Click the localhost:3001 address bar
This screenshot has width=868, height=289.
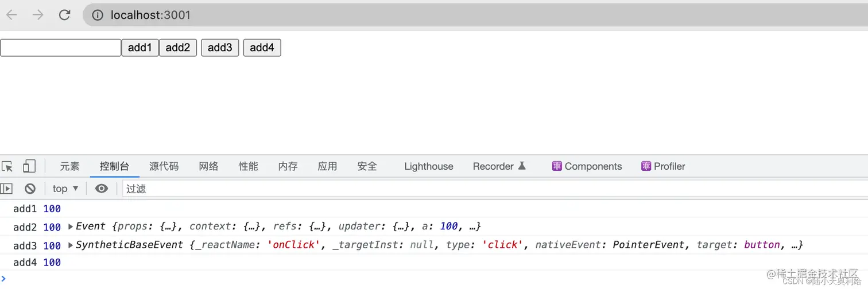(475, 15)
